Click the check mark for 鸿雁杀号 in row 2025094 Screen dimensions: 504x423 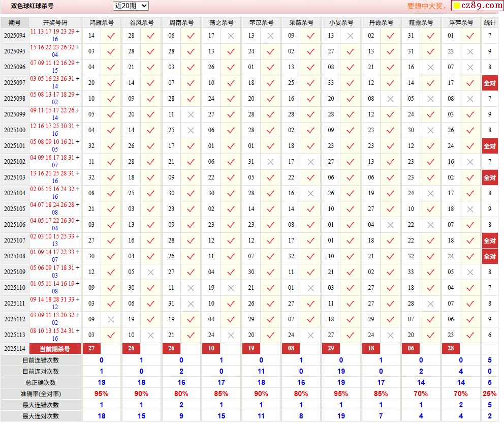point(111,36)
